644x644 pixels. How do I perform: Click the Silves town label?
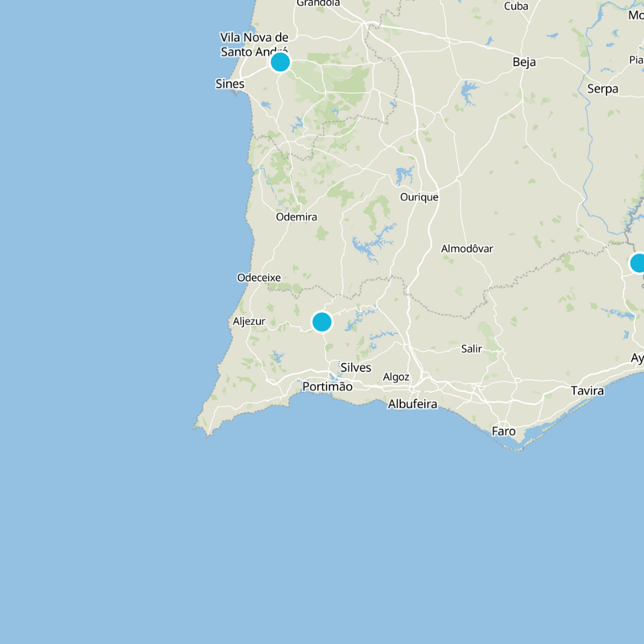pyautogui.click(x=356, y=368)
